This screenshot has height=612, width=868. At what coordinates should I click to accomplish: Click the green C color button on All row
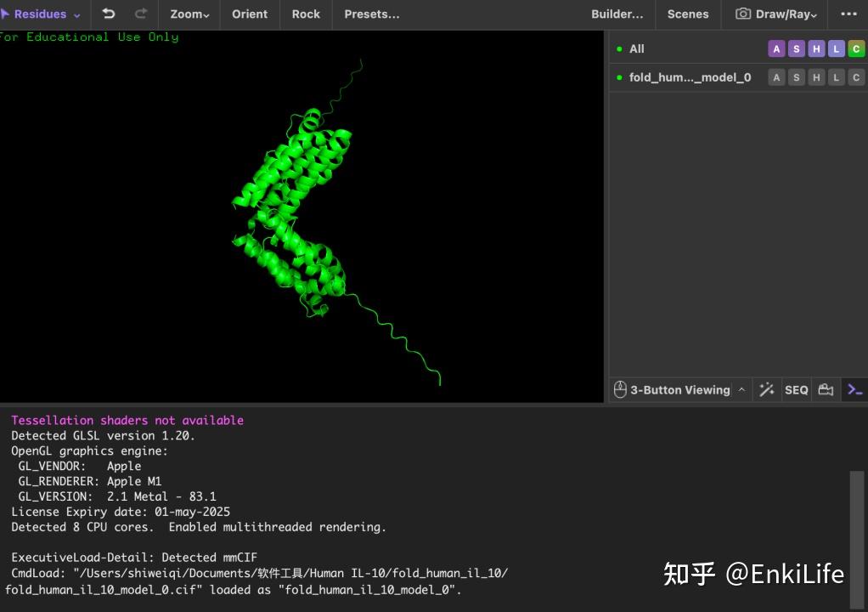tap(856, 48)
